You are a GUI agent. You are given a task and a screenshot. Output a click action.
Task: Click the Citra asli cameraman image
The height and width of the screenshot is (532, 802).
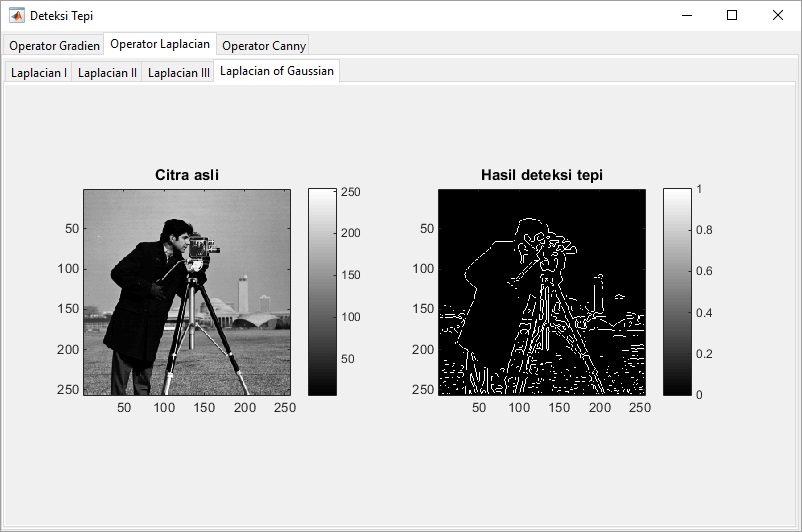pos(187,292)
